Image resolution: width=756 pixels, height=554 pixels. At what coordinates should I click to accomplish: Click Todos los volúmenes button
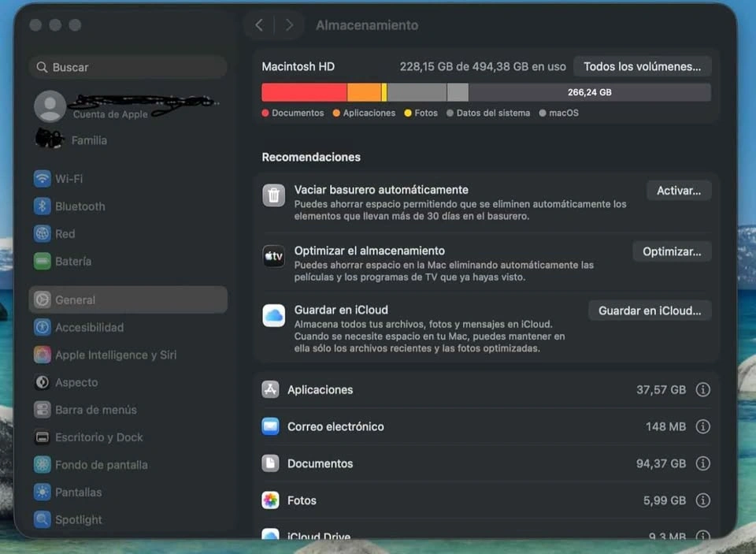coord(643,67)
